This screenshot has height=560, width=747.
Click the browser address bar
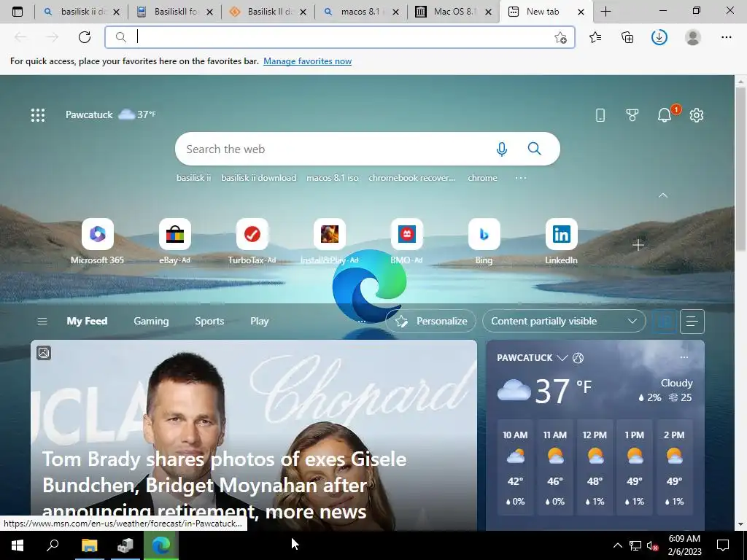(340, 37)
